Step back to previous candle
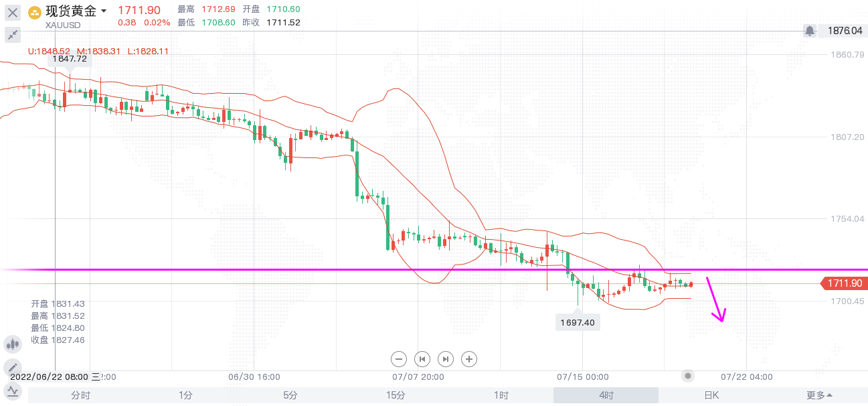This screenshot has width=868, height=406. [x=422, y=359]
